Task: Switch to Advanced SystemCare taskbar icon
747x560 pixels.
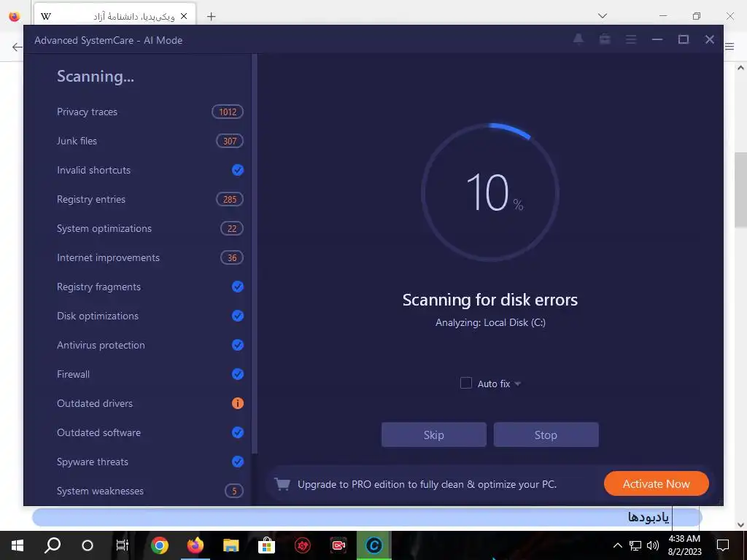Action: [374, 545]
